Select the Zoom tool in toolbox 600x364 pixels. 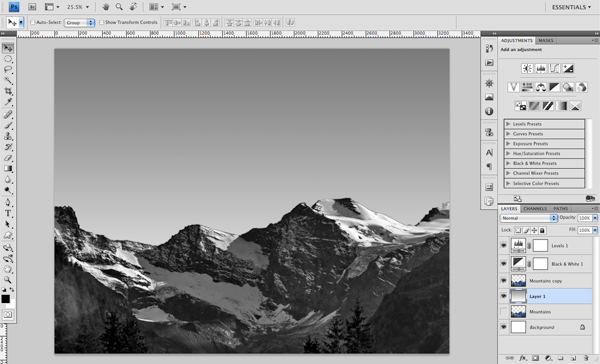[8, 280]
